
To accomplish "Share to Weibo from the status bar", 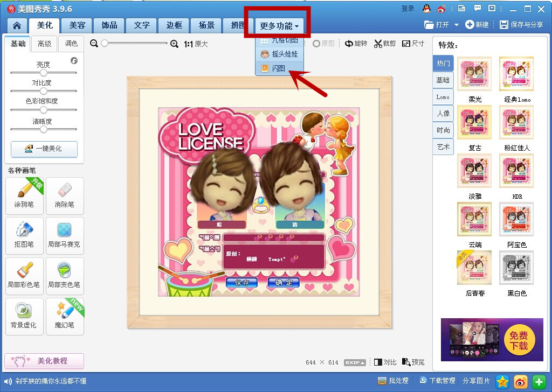I will tap(521, 381).
